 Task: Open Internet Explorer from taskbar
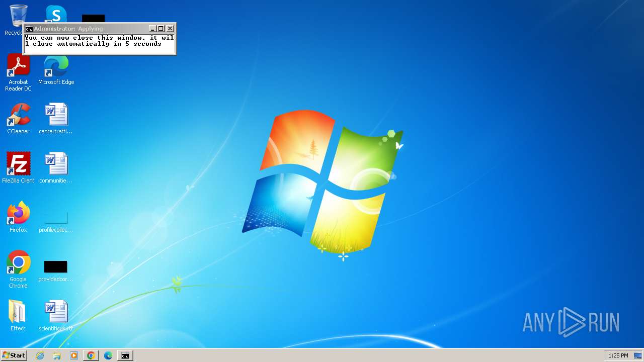pos(40,355)
